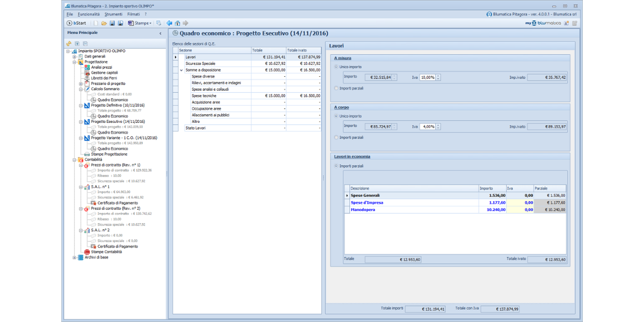Select Importi parziali under Lavori in economia

pos(336,166)
